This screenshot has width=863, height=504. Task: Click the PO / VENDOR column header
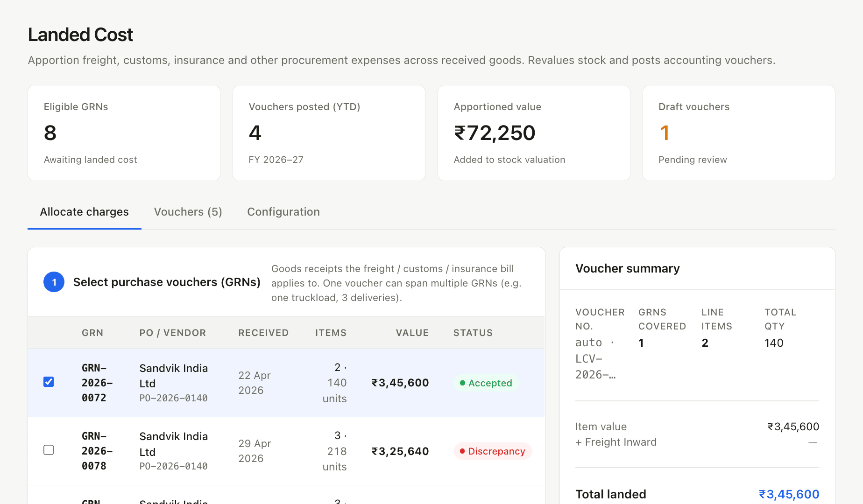[x=173, y=333]
